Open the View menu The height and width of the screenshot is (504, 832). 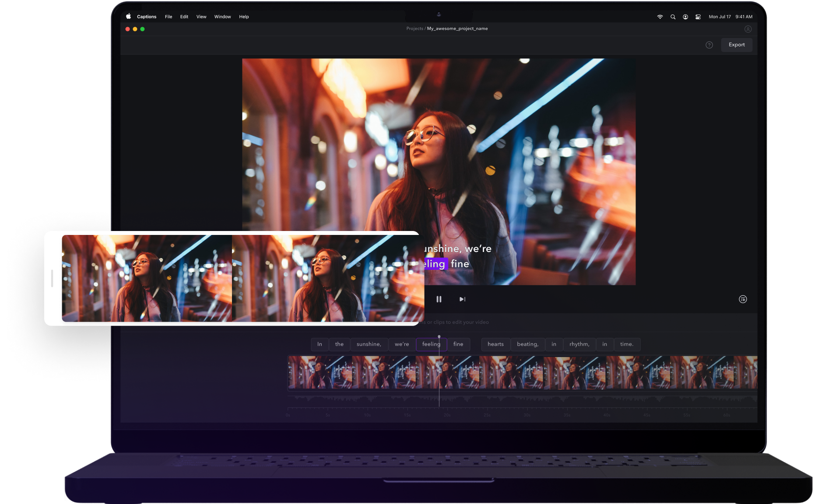(x=201, y=17)
